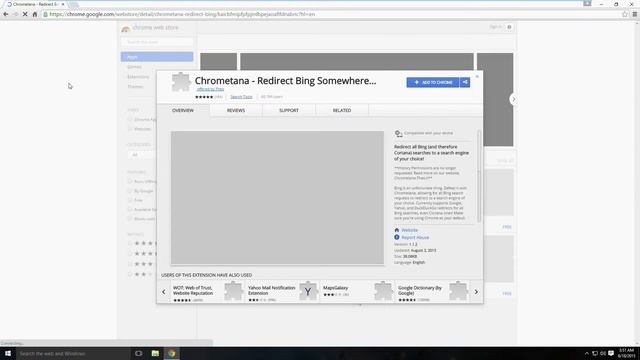Toggle the Works with Google Drive checkbox

coord(130,219)
